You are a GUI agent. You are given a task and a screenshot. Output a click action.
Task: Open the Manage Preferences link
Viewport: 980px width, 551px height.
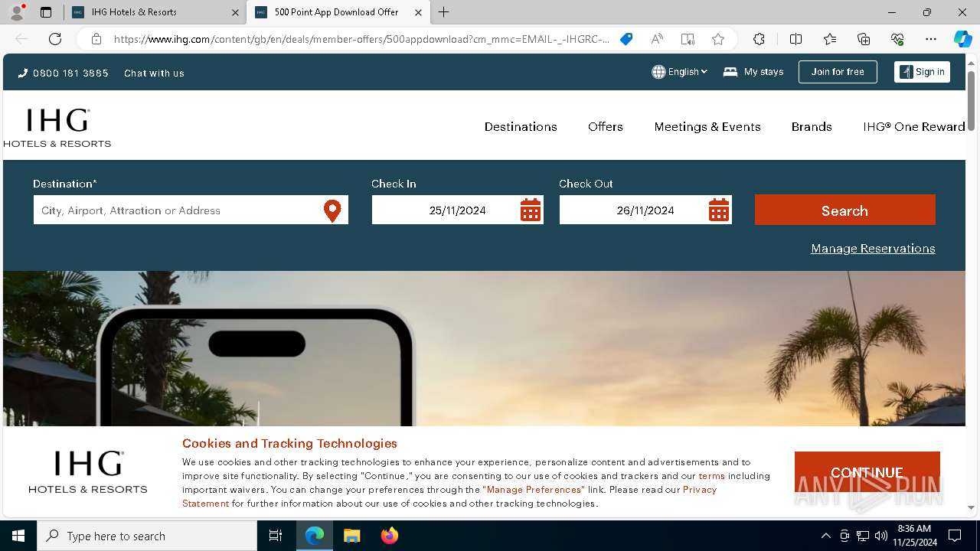pos(534,490)
